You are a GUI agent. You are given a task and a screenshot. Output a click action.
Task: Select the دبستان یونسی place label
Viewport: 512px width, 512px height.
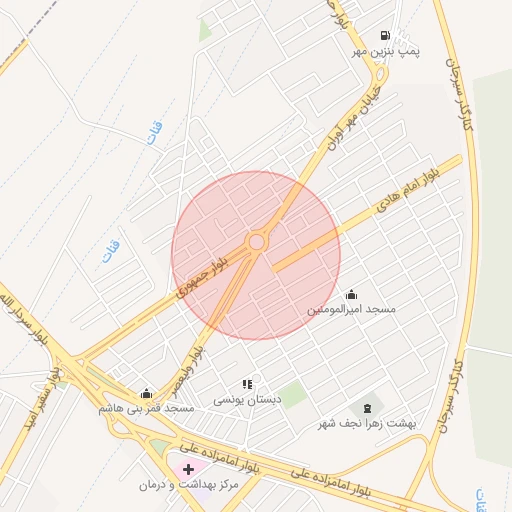pyautogui.click(x=247, y=400)
